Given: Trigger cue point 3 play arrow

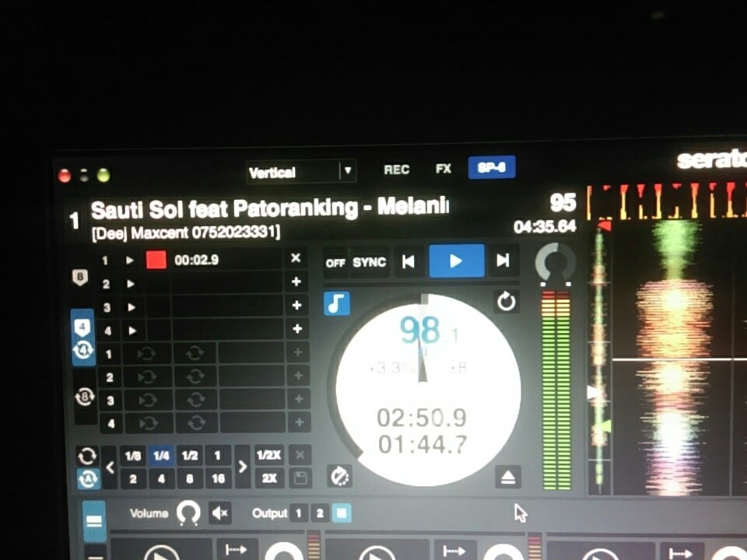Looking at the screenshot, I should (132, 307).
